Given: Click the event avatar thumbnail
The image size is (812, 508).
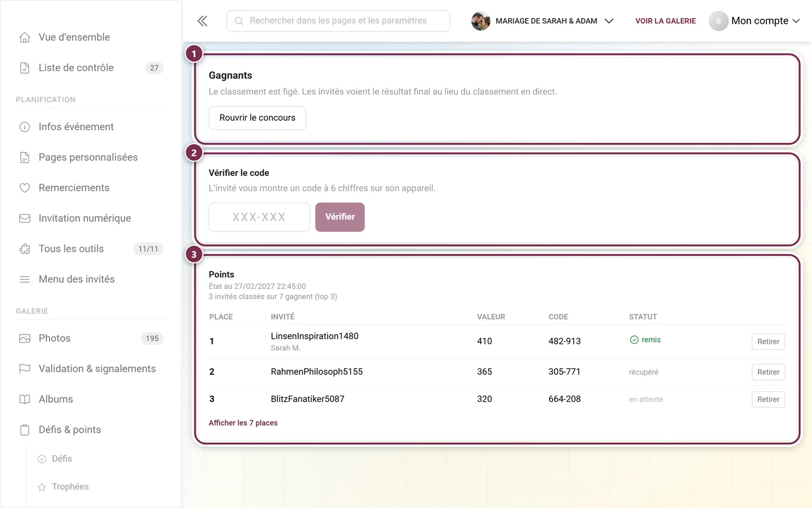Looking at the screenshot, I should [480, 21].
